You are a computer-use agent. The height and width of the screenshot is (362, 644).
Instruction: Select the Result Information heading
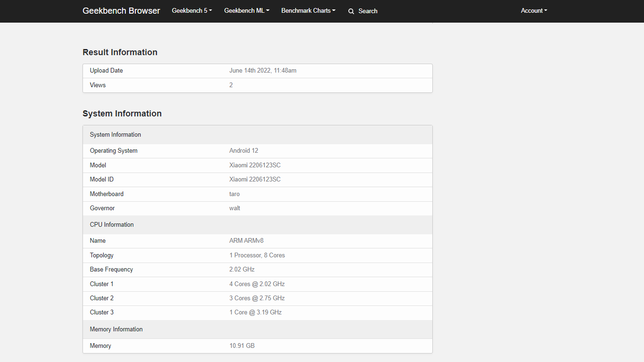[120, 52]
